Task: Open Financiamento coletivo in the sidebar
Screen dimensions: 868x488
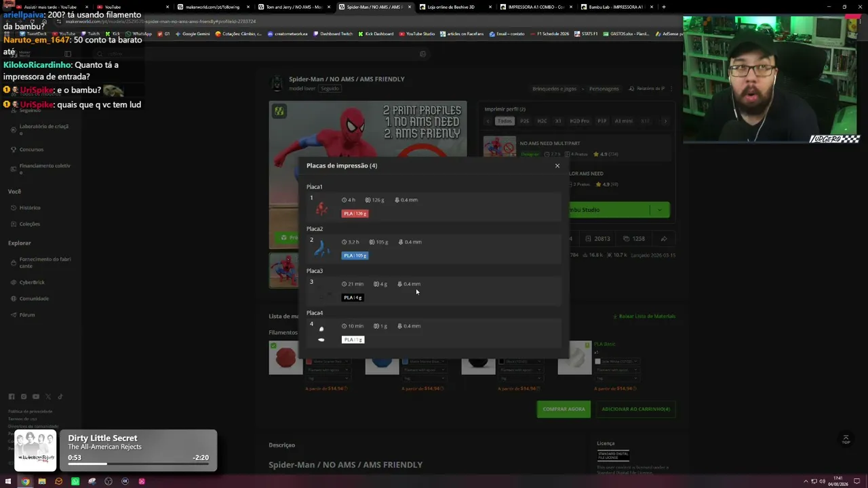Action: 41,169
